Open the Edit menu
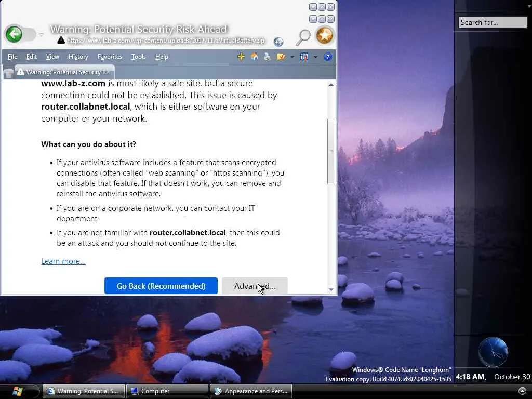Image resolution: width=532 pixels, height=399 pixels. (32, 57)
